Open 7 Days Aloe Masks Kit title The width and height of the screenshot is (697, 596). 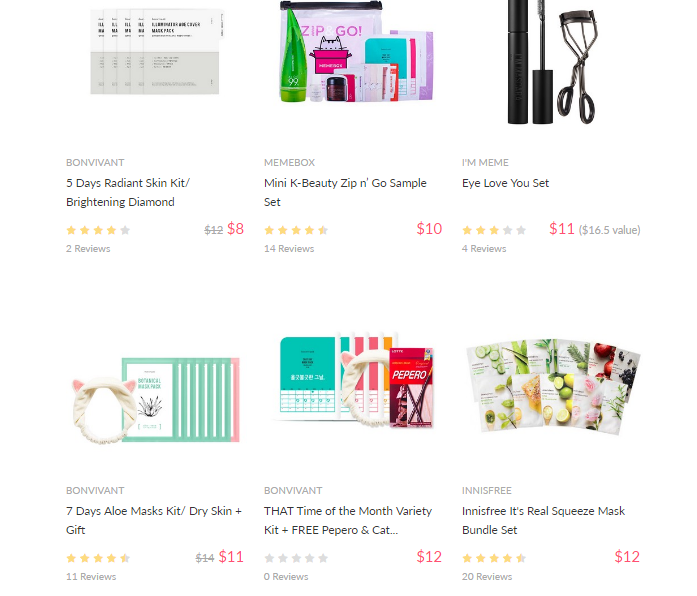[154, 520]
